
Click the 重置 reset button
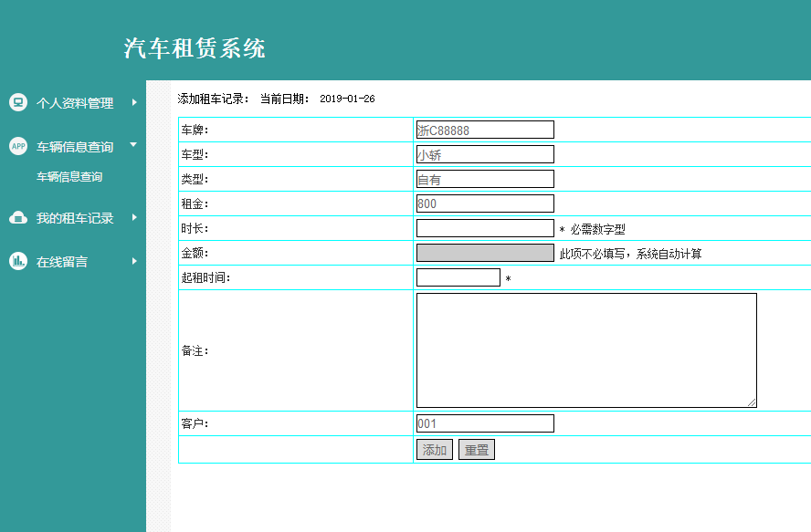477,449
